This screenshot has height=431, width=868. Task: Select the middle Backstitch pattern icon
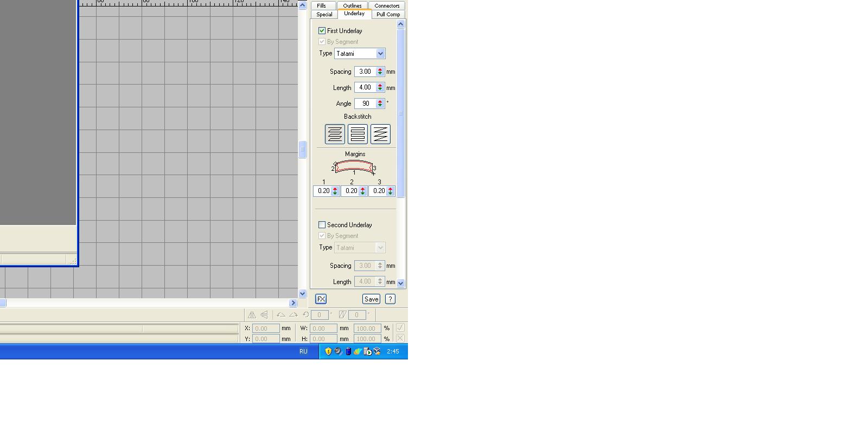pos(358,134)
